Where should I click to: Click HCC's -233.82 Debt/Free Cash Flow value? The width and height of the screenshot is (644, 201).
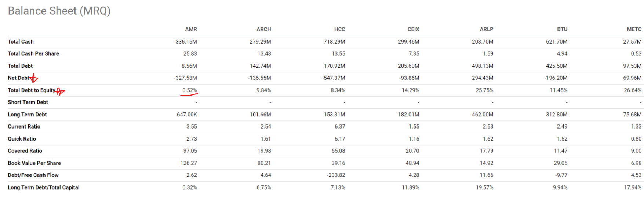click(336, 175)
